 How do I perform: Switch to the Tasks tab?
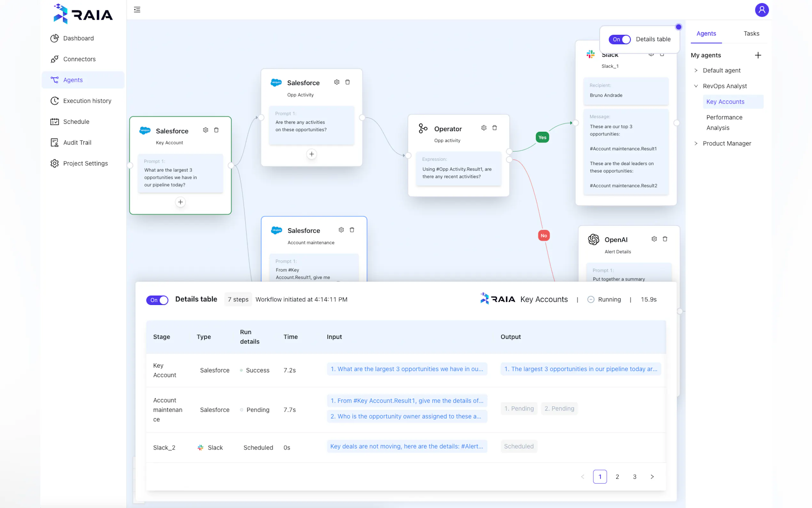point(751,34)
